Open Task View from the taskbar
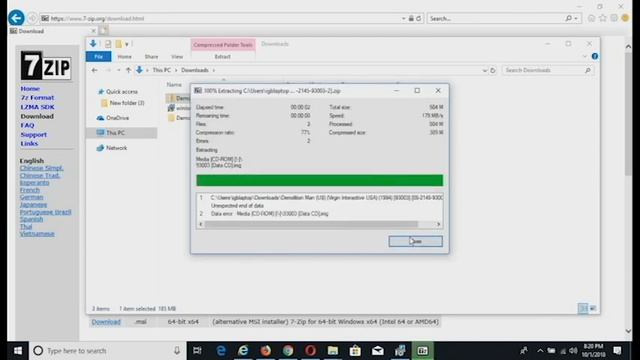640x360 pixels. coord(197,351)
